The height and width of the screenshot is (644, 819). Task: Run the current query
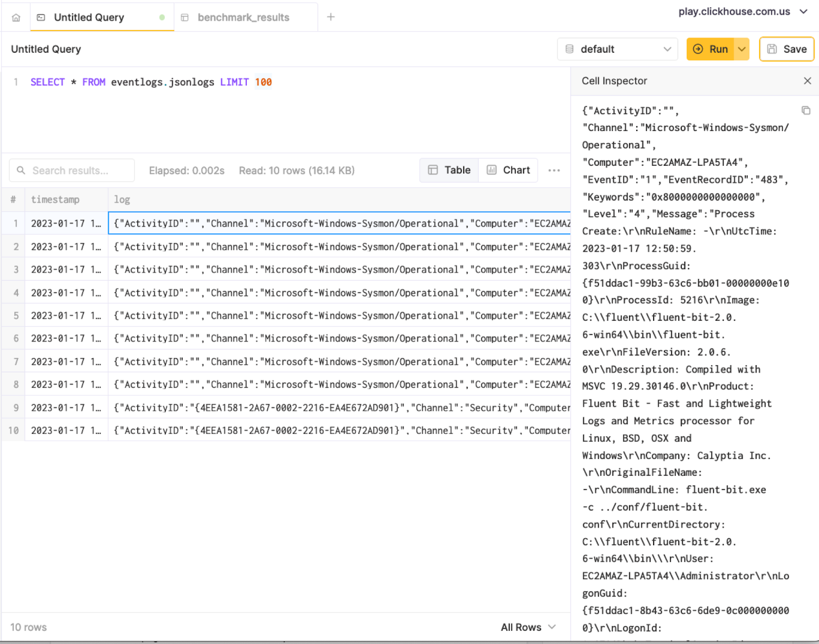pos(710,49)
